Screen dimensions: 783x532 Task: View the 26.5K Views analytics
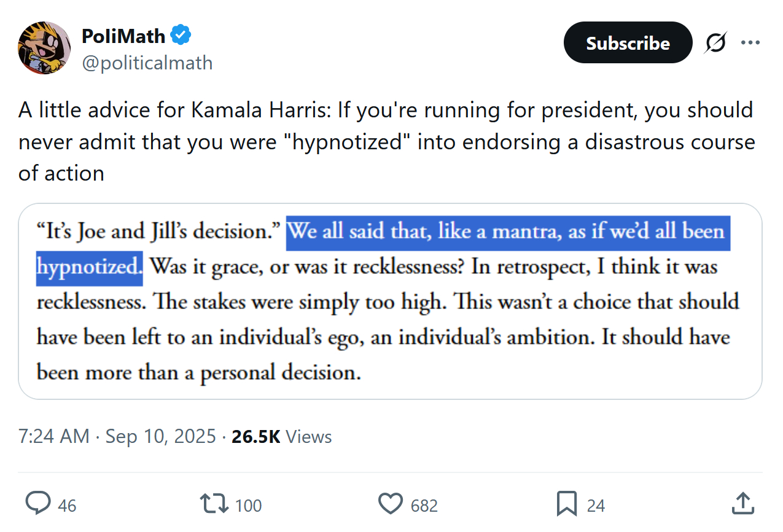[x=282, y=437]
